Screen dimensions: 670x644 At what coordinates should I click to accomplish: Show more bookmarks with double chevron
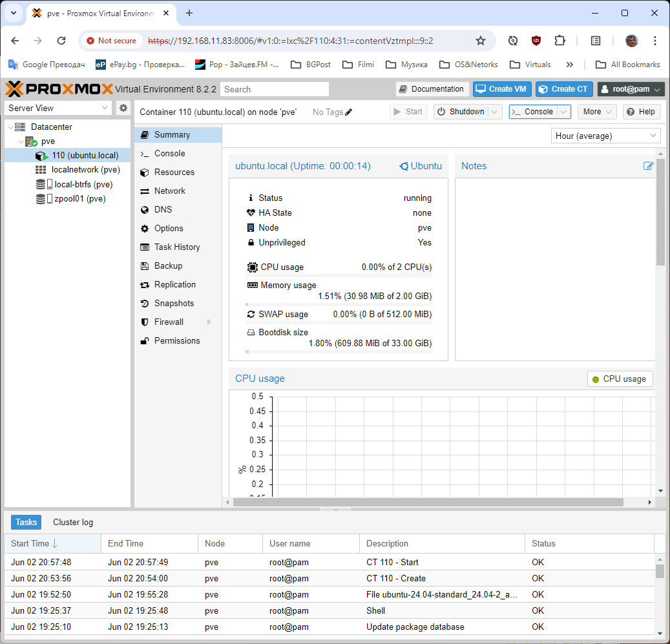pos(570,65)
